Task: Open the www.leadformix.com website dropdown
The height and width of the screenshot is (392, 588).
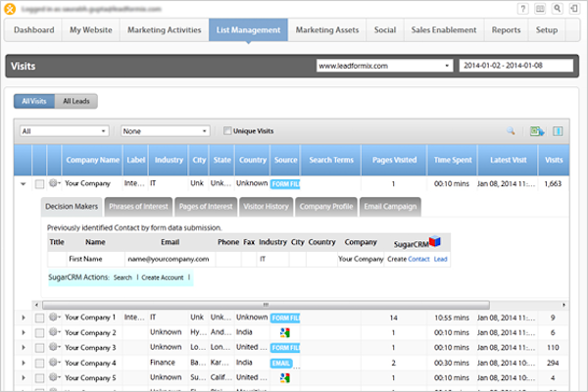Action: (x=381, y=67)
